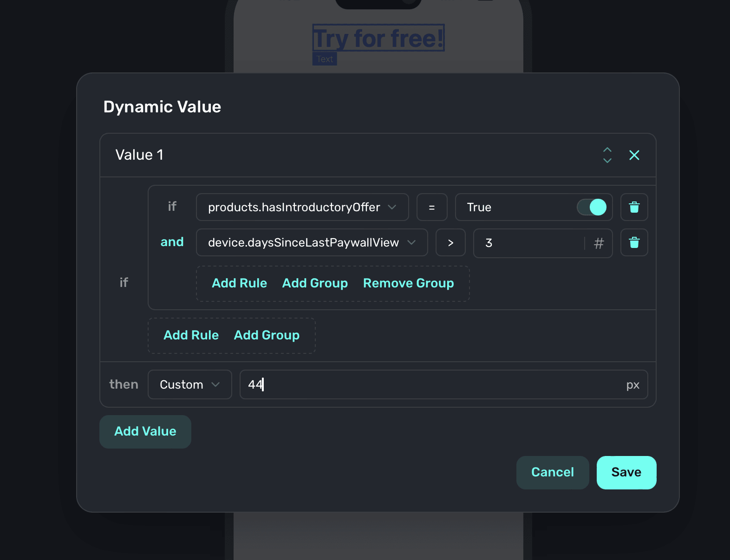This screenshot has height=560, width=730.
Task: Delete the hasIntroductoryOffer rule with trash icon
Action: tap(634, 207)
